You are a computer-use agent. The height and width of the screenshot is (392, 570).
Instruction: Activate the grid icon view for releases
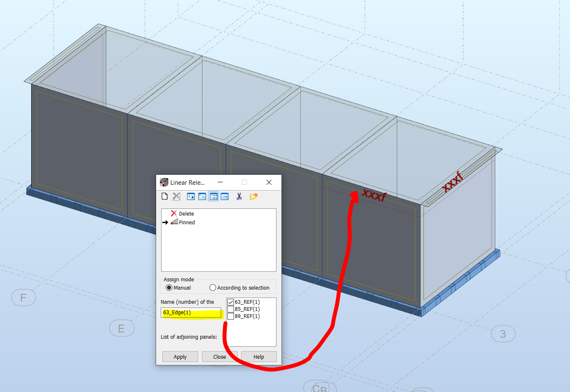[x=213, y=196]
